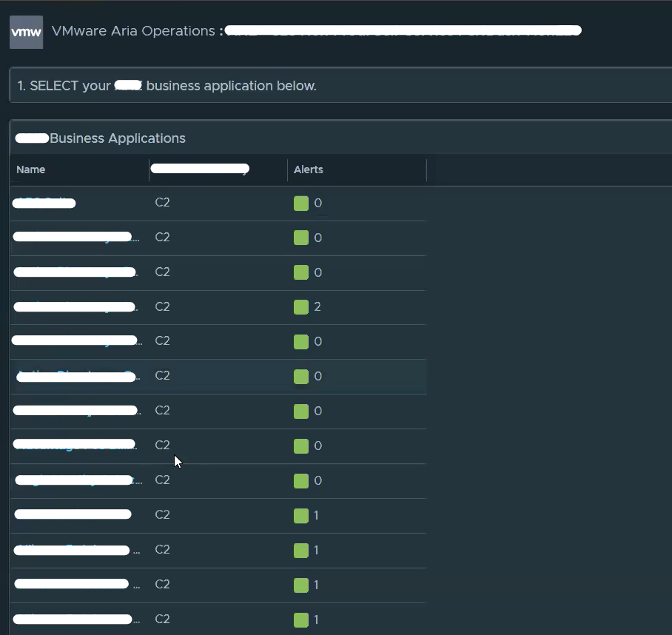
Task: Open the last visible application name link
Action: coord(74,619)
